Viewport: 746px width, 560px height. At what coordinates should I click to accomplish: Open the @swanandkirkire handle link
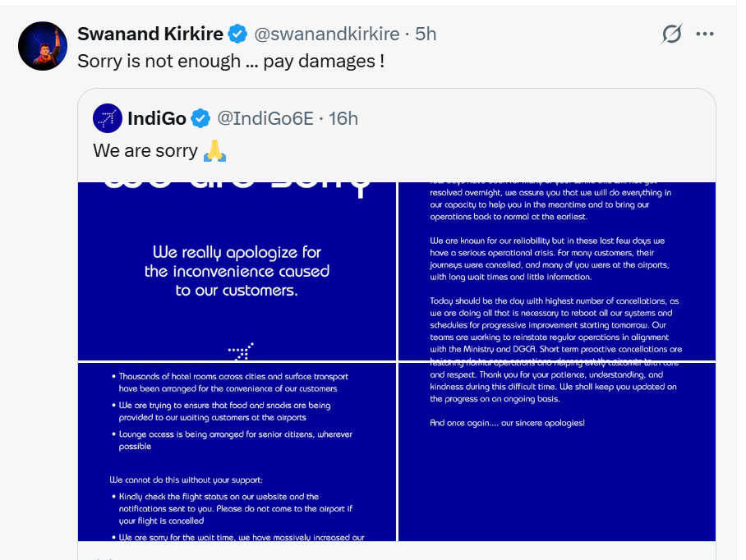tap(326, 34)
